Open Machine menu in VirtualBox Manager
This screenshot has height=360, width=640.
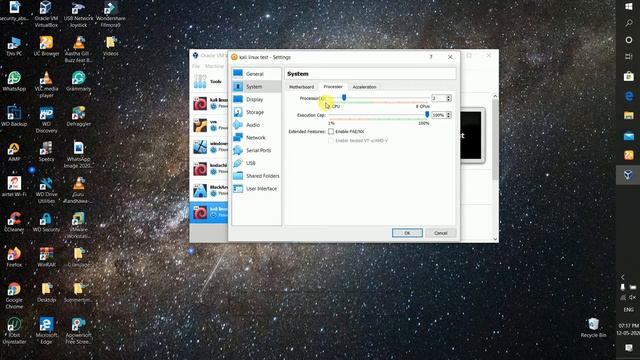214,66
